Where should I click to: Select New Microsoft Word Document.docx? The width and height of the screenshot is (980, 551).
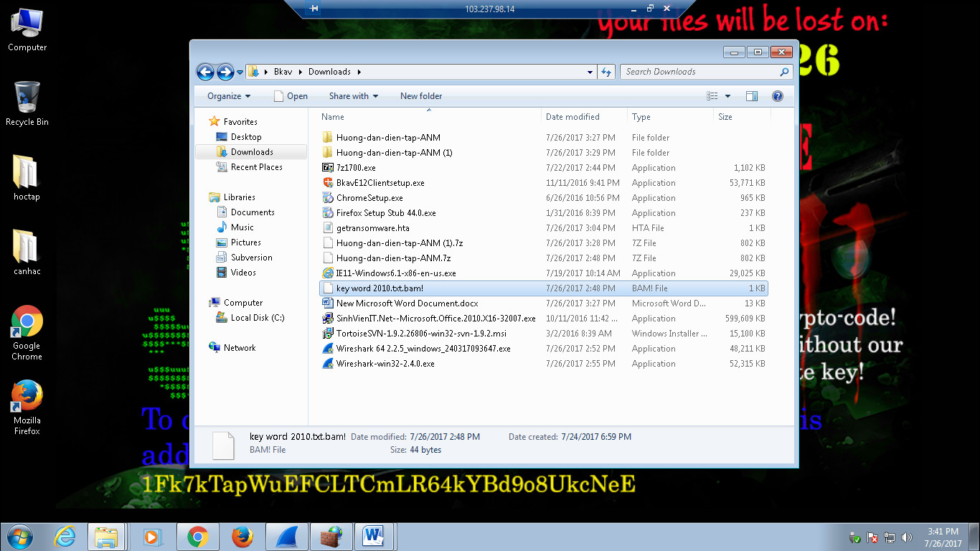pos(544,303)
